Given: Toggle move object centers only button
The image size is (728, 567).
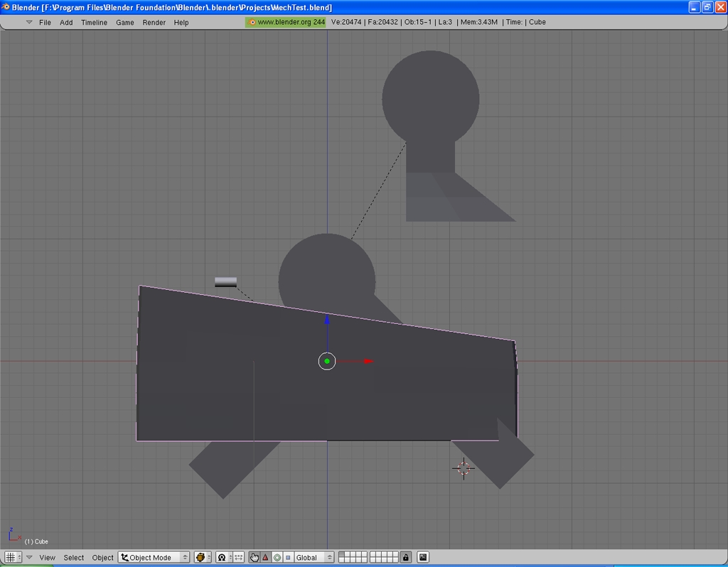Looking at the screenshot, I should [x=239, y=557].
